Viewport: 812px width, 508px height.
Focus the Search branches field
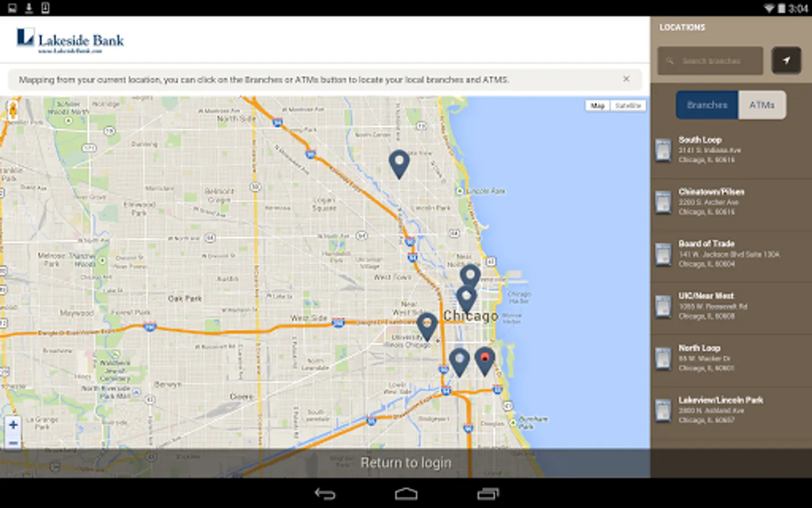point(710,60)
